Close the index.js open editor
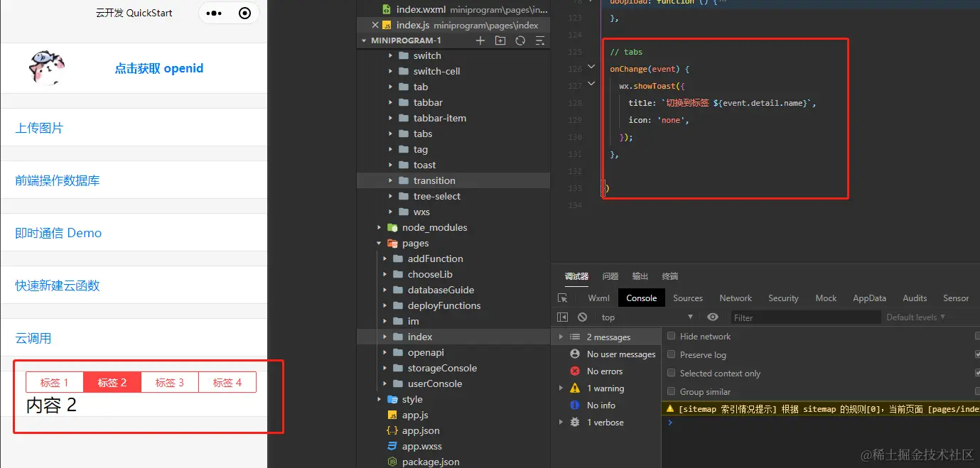Screen dimensions: 980x468 click(376, 25)
